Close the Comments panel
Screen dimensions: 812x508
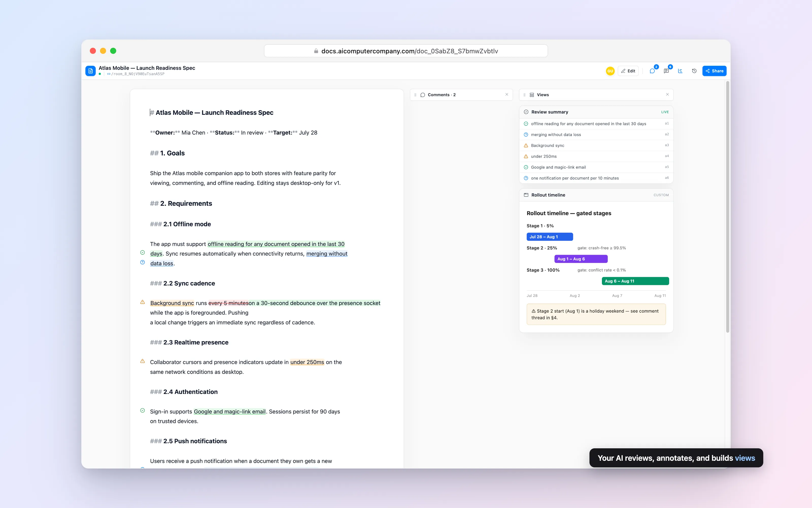tap(507, 94)
